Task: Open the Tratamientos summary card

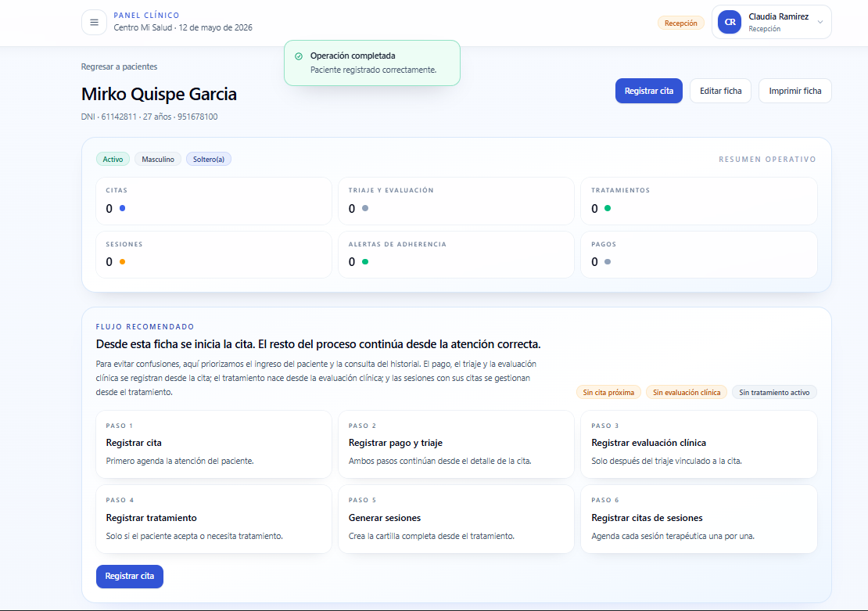Action: 698,201
